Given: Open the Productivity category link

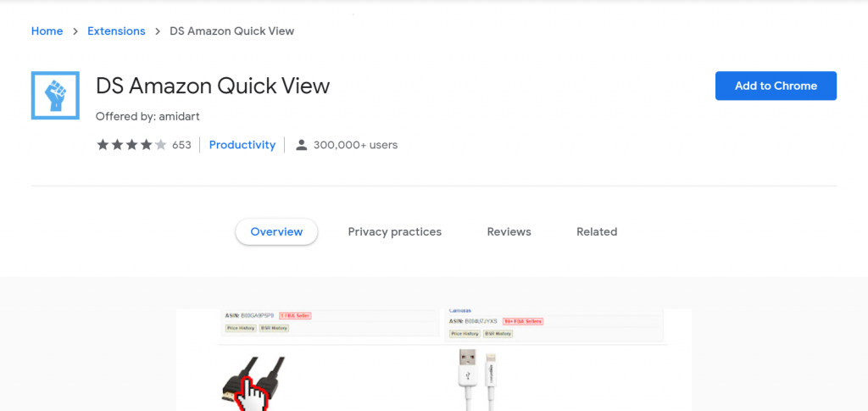Looking at the screenshot, I should (x=242, y=145).
